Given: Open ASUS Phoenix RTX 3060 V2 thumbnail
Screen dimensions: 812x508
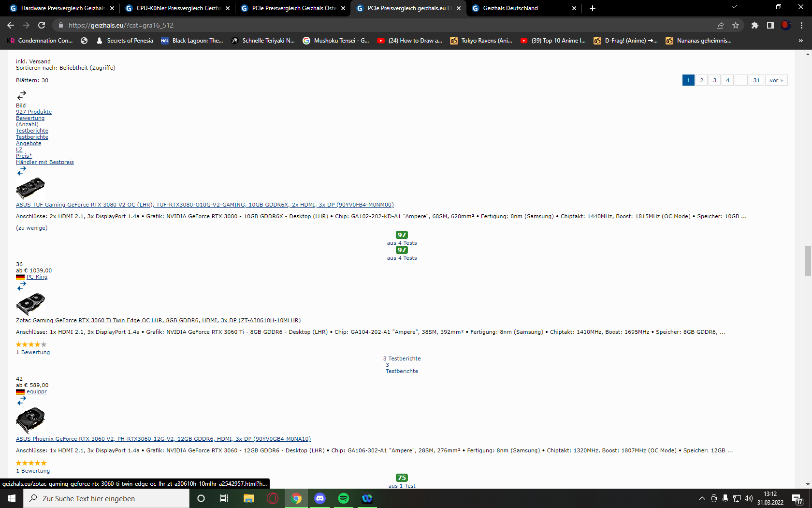Looking at the screenshot, I should [30, 420].
